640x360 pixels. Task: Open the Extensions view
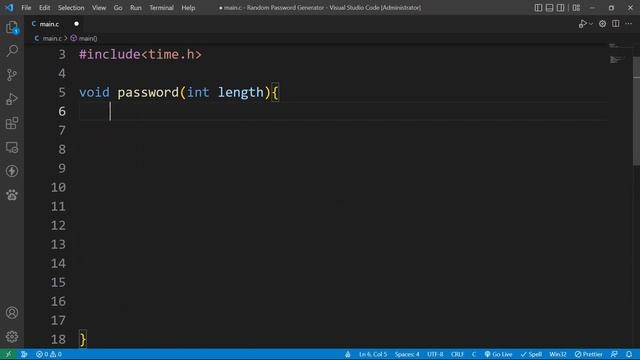(x=12, y=123)
